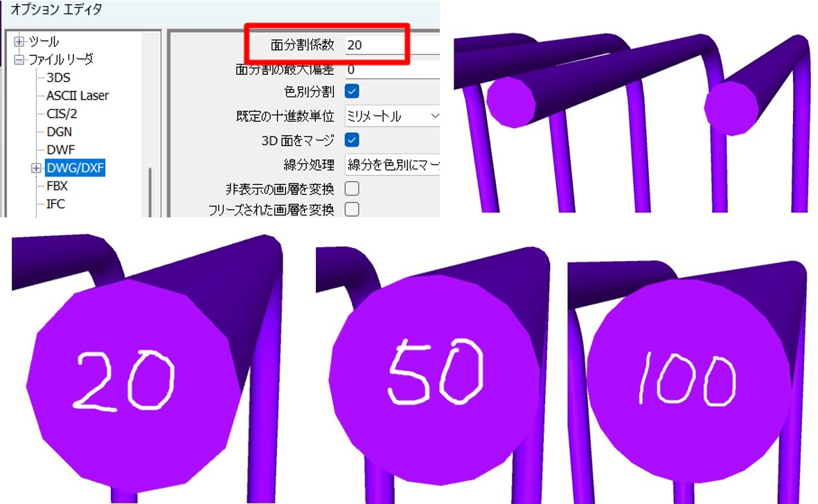This screenshot has height=504, width=818.
Task: Select the FBX tree item
Action: click(57, 186)
